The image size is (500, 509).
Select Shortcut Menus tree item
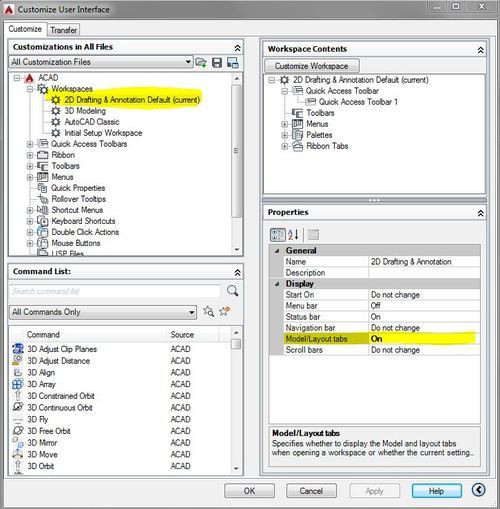[77, 210]
